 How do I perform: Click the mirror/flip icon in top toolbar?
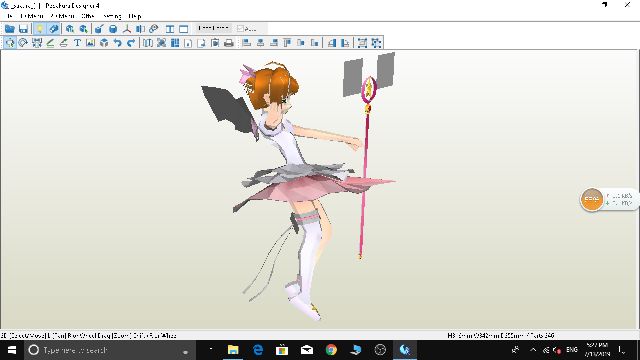(x=140, y=29)
